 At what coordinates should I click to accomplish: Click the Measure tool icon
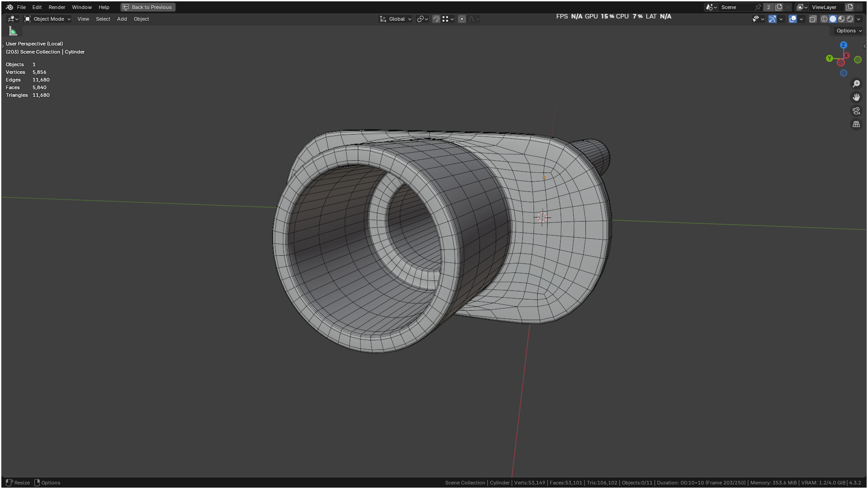(13, 31)
